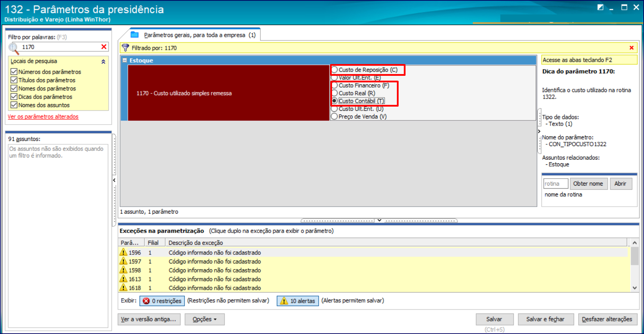This screenshot has height=334, width=644.
Task: Click the Salvar button
Action: [x=494, y=319]
